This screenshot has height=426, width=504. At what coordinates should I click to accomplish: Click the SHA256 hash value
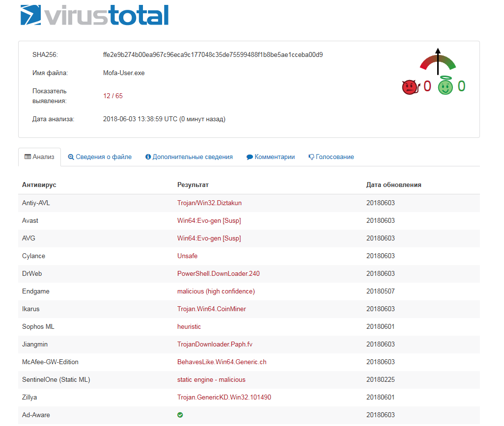(213, 54)
